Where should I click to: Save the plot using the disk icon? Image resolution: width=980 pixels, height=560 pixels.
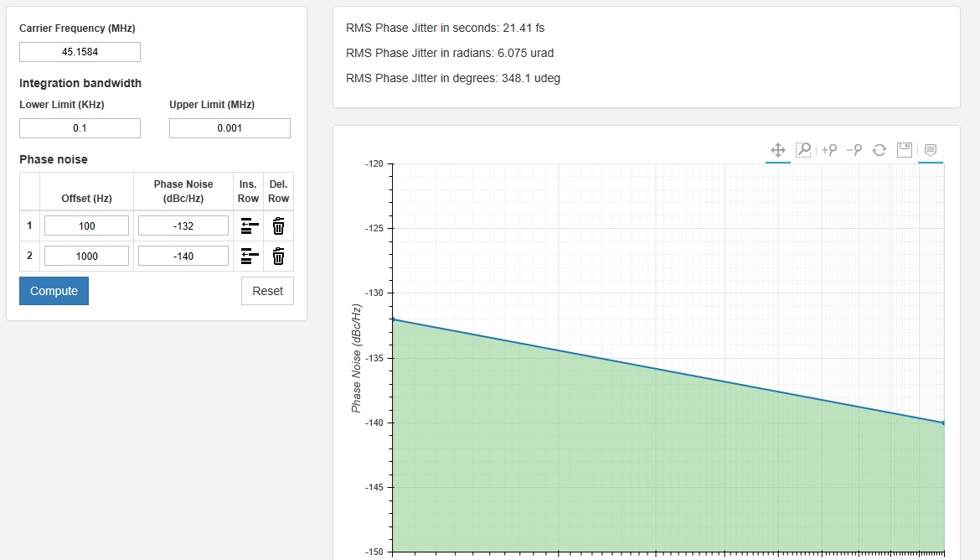point(905,149)
